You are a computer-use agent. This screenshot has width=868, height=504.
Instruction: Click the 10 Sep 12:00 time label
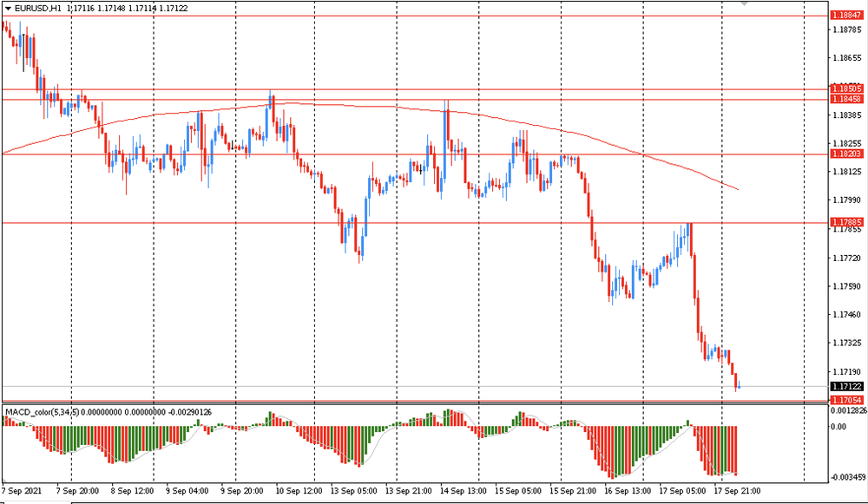tap(299, 491)
